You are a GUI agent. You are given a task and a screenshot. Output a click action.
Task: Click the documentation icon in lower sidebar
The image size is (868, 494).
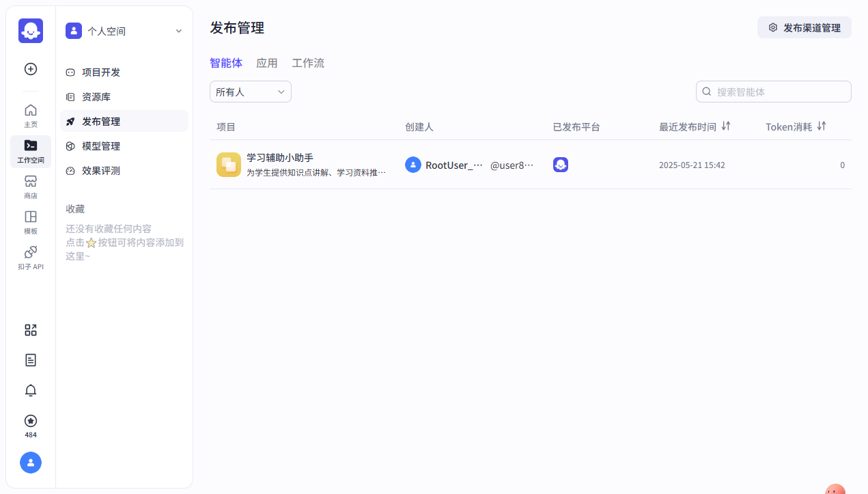point(30,360)
